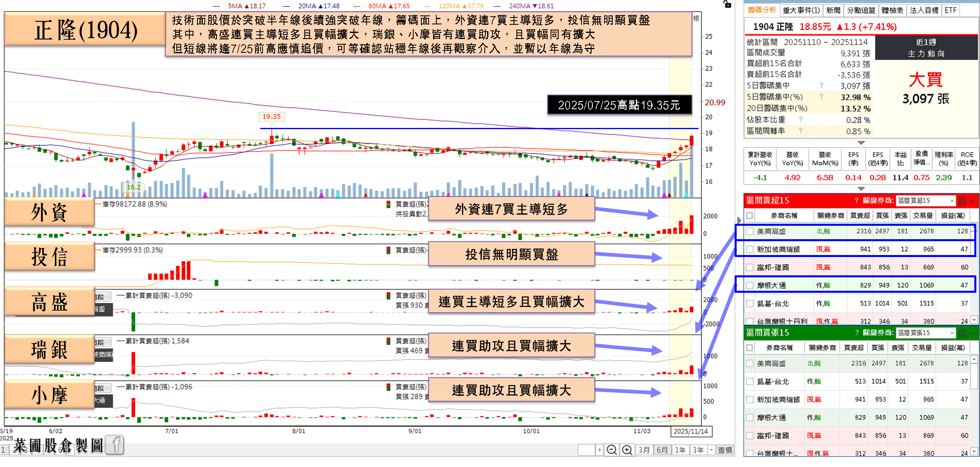The height and width of the screenshot is (467, 980).
Task: Open the ETF tab
Action: coord(951,10)
